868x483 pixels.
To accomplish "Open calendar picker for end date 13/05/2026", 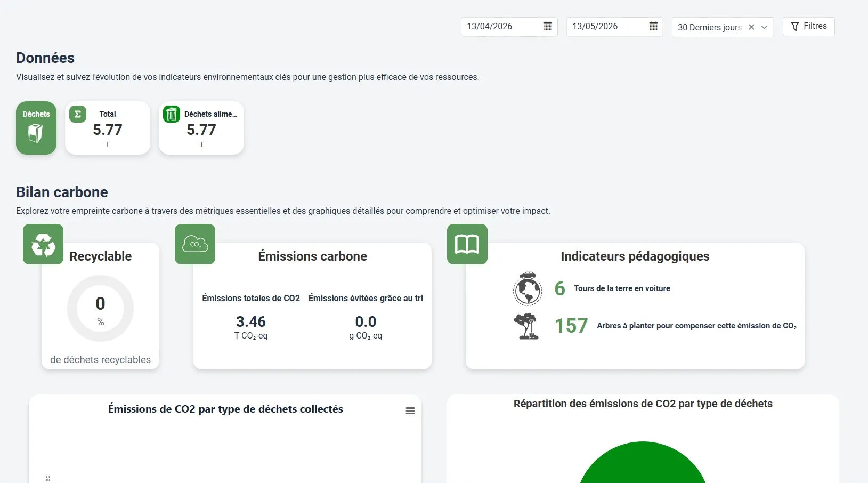I will coord(653,26).
